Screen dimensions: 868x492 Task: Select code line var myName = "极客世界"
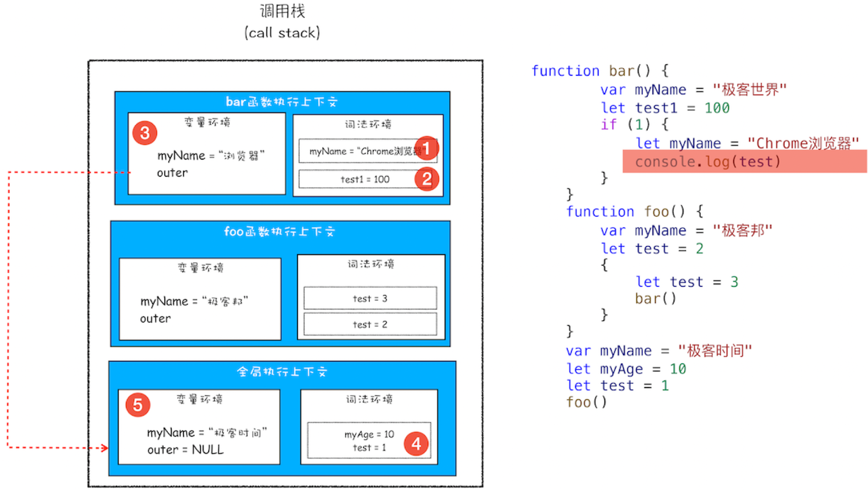click(x=693, y=89)
